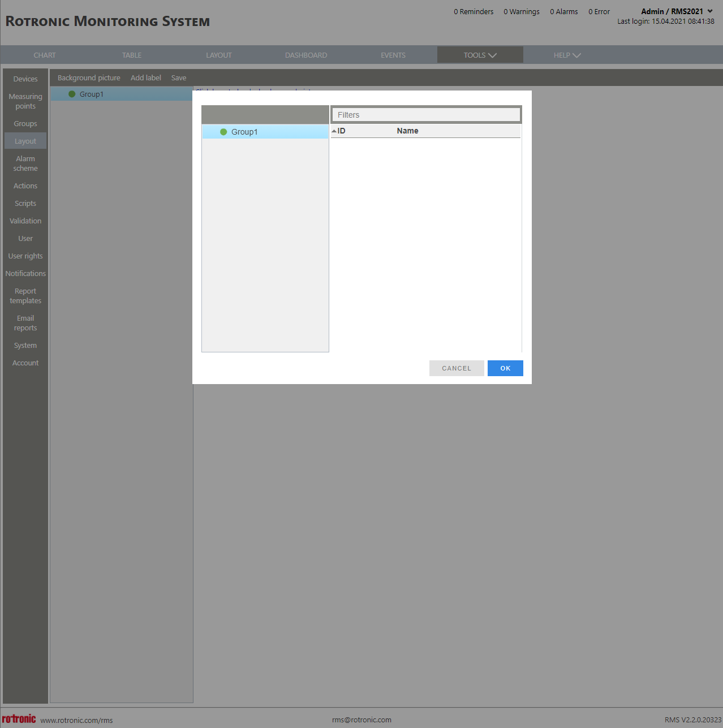Select Group1 in the background layout tree
The image size is (723, 728).
122,94
